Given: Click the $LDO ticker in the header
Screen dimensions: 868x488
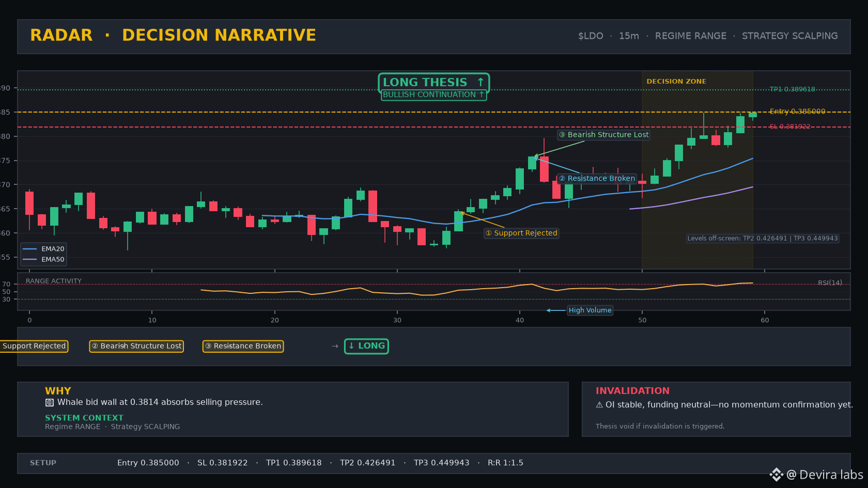Looking at the screenshot, I should click(591, 36).
